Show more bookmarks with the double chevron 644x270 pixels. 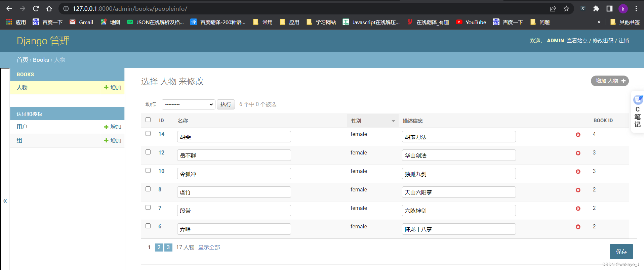pos(599,22)
